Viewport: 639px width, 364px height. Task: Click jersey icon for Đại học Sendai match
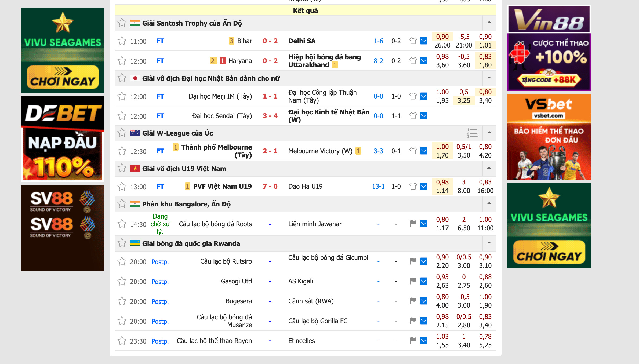413,116
